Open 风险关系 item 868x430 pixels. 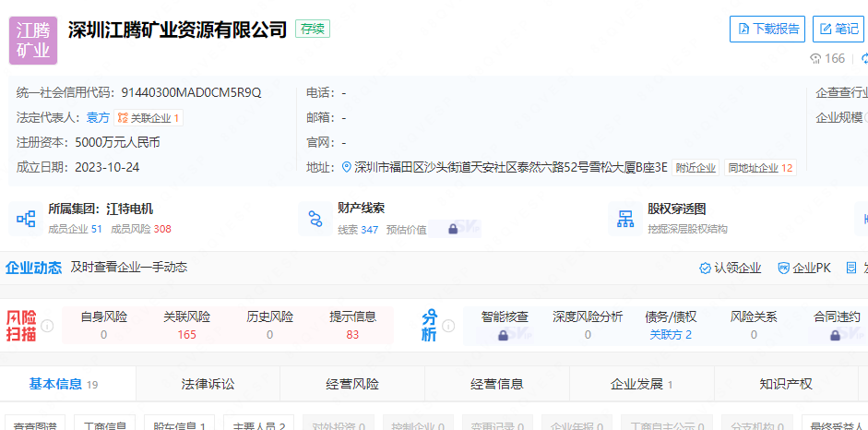coord(754,326)
